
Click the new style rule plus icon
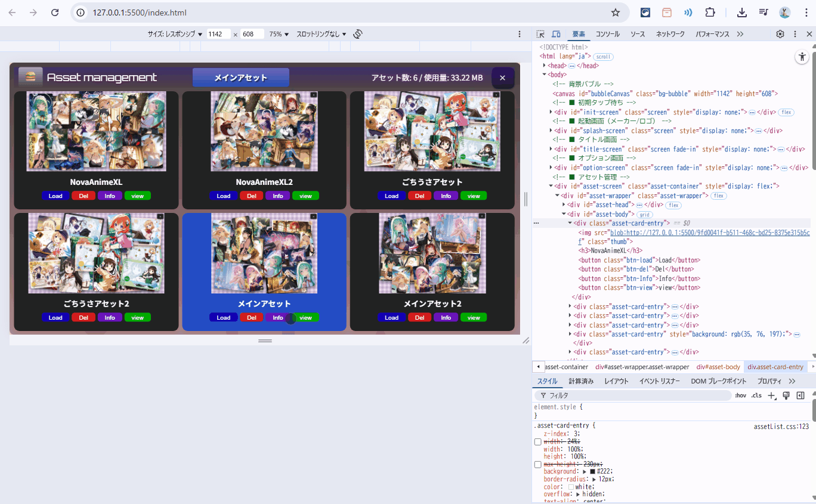coord(771,395)
